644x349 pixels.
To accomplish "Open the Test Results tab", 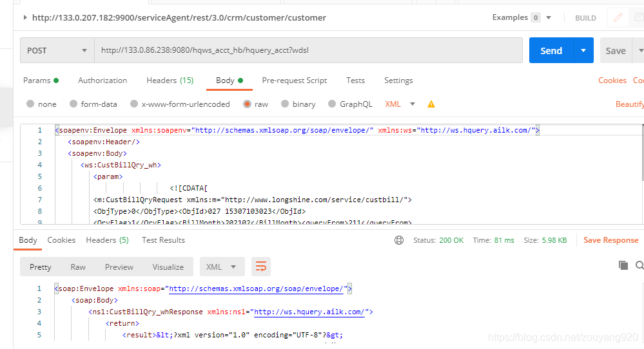I will pyautogui.click(x=163, y=240).
